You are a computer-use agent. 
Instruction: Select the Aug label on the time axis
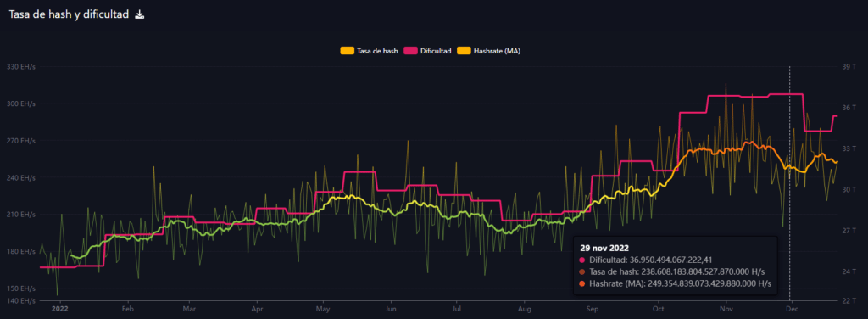525,309
